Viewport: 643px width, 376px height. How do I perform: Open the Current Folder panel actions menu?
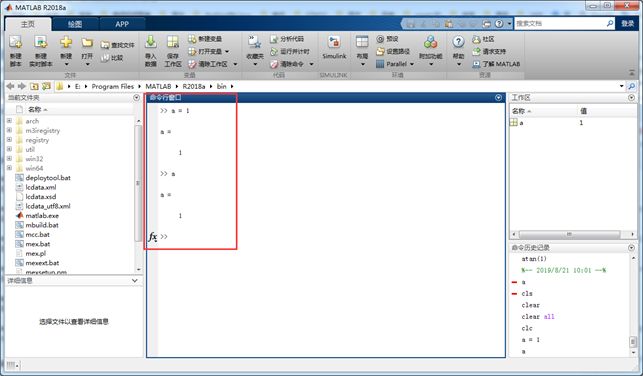click(x=137, y=98)
